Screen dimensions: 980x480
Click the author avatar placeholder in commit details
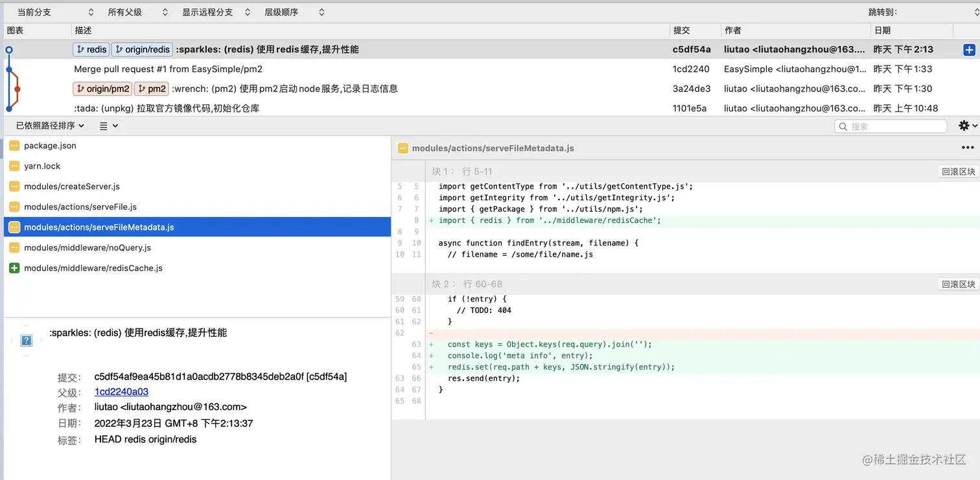coord(27,340)
